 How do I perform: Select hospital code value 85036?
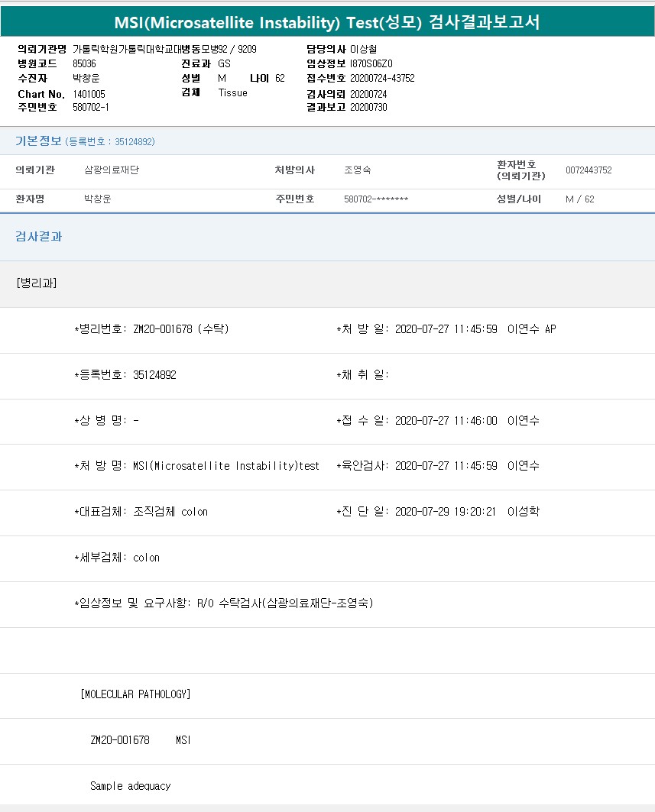tap(84, 63)
